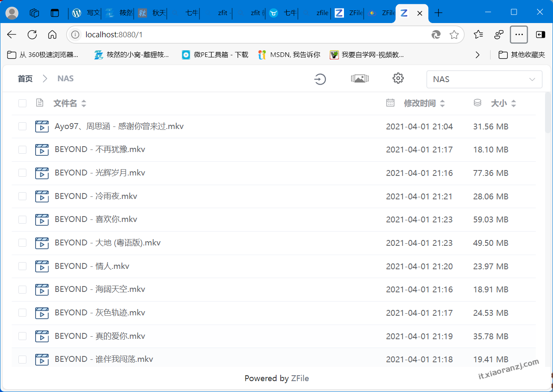Expand more bookmarks chevron
The height and width of the screenshot is (392, 553).
point(478,55)
